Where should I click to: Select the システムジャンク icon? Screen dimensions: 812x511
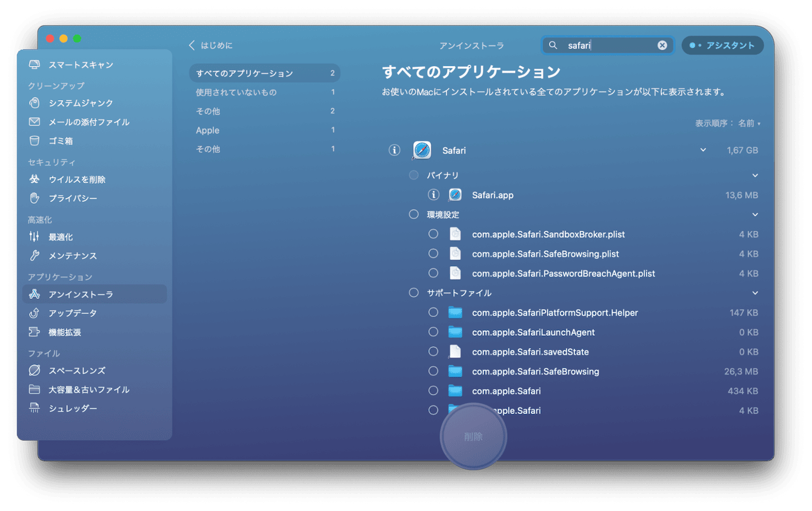coord(35,103)
